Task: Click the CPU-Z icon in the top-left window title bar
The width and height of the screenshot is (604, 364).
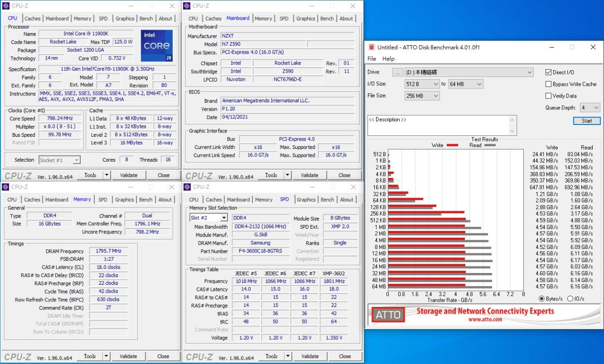Action: click(x=5, y=6)
